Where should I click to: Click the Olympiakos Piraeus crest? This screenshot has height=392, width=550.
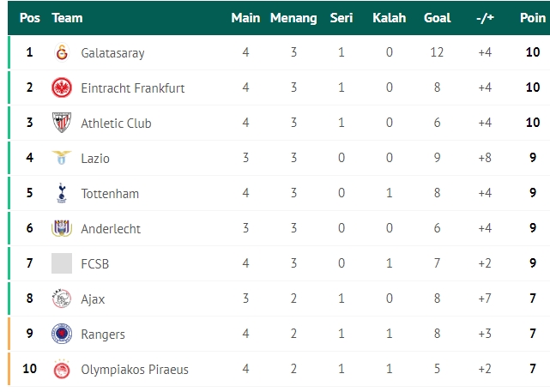click(62, 369)
